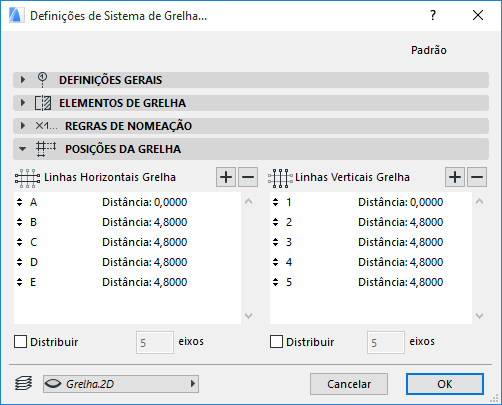Click the reorder arrows for line E
Viewport: 502px width, 405px height.
[x=20, y=282]
